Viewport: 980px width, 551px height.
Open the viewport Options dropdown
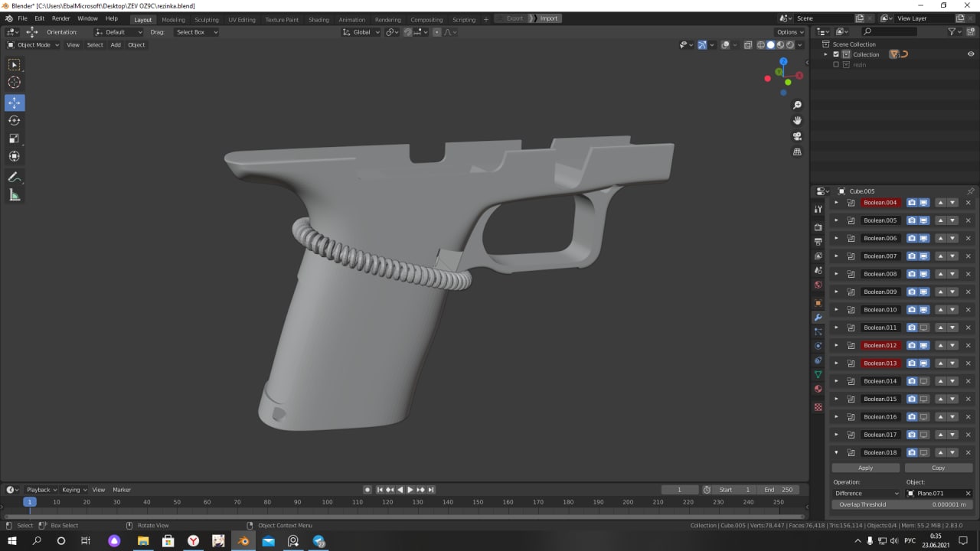click(x=790, y=32)
